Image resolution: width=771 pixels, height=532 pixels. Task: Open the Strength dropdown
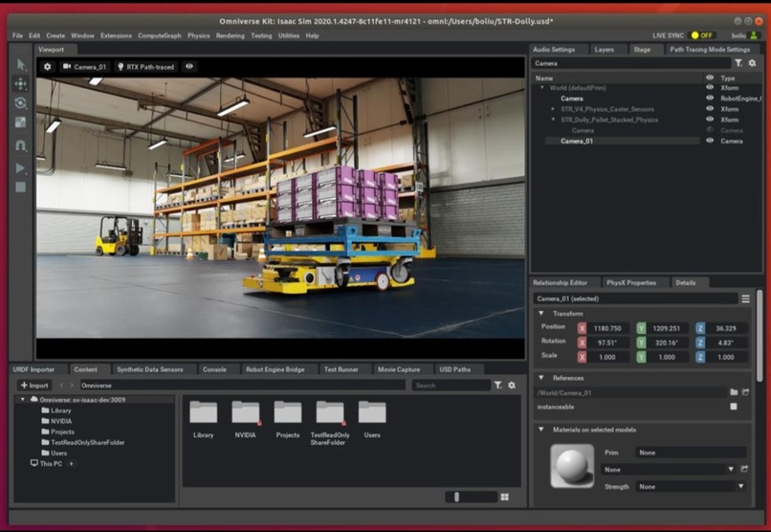(x=691, y=486)
